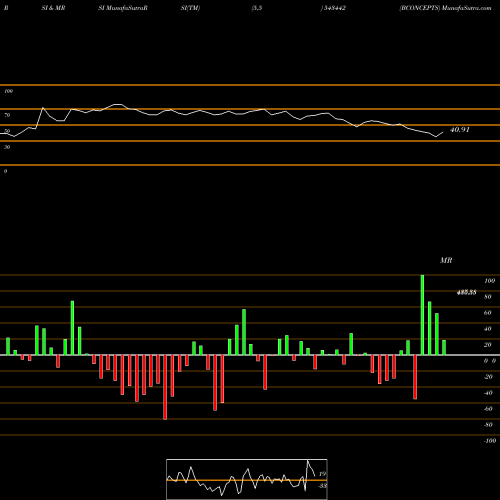Click the -20 label on the MR axis
This screenshot has width=500, height=500.
[x=488, y=377]
